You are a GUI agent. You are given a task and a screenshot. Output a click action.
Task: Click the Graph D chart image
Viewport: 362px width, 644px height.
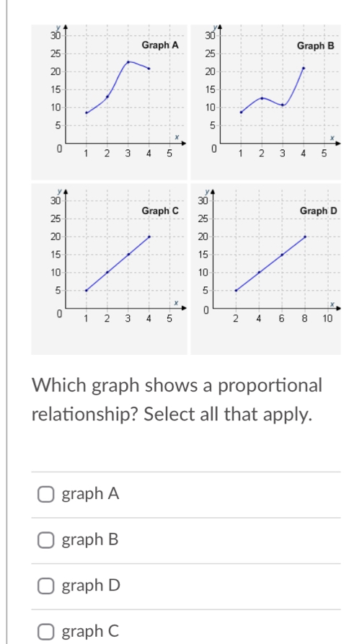pyautogui.click(x=265, y=269)
